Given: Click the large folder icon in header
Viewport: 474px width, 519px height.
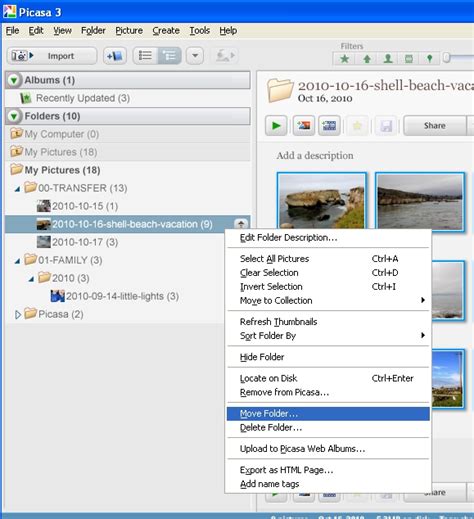Looking at the screenshot, I should [x=280, y=90].
